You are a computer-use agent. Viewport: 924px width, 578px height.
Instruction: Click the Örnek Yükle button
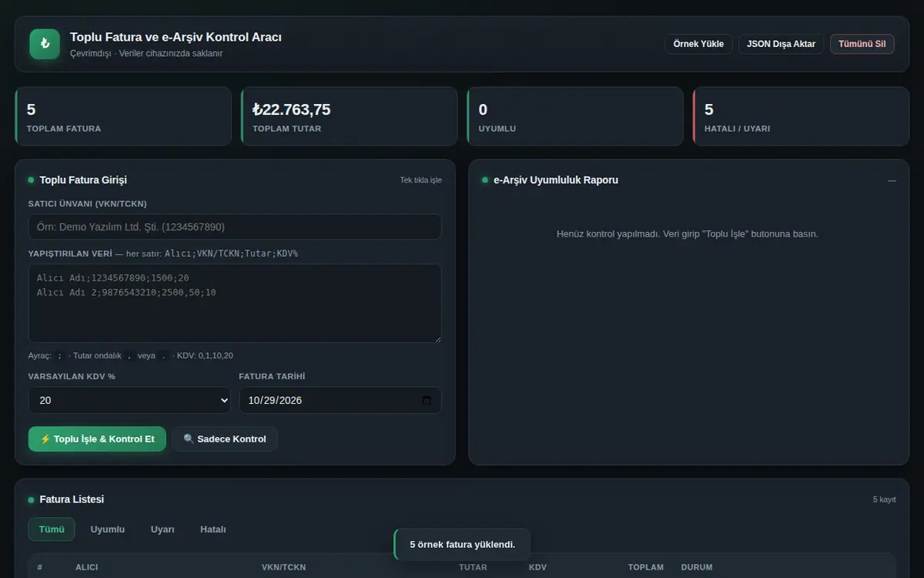click(698, 44)
